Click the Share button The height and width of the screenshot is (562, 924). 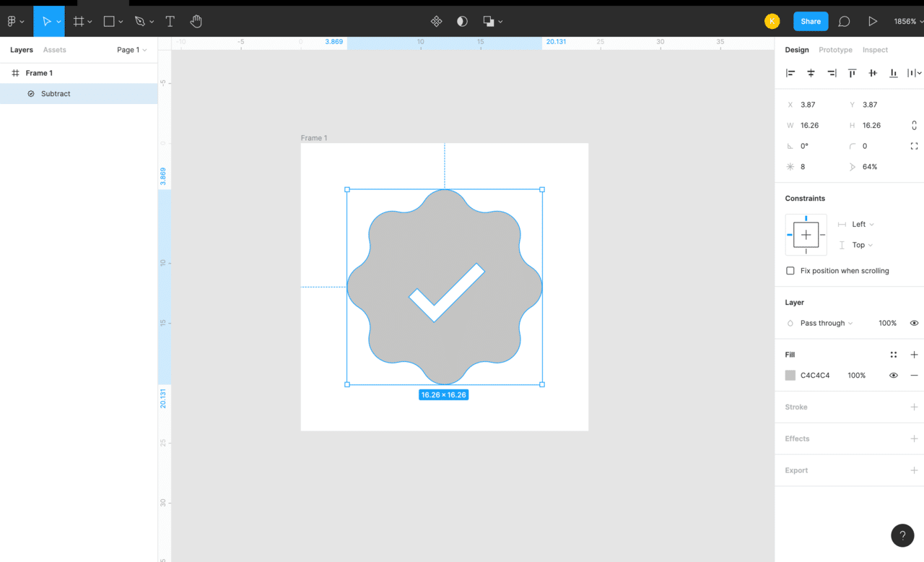pos(810,22)
